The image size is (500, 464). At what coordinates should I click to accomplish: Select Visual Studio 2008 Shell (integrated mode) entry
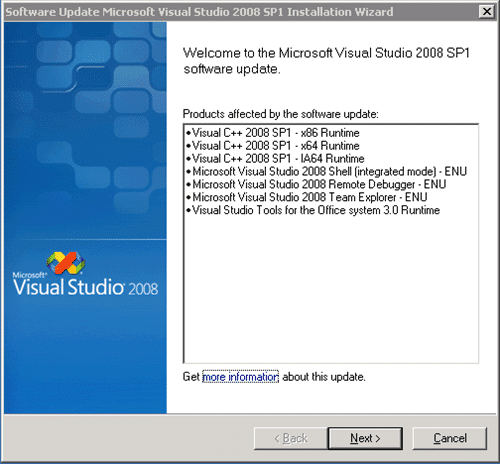pos(326,171)
